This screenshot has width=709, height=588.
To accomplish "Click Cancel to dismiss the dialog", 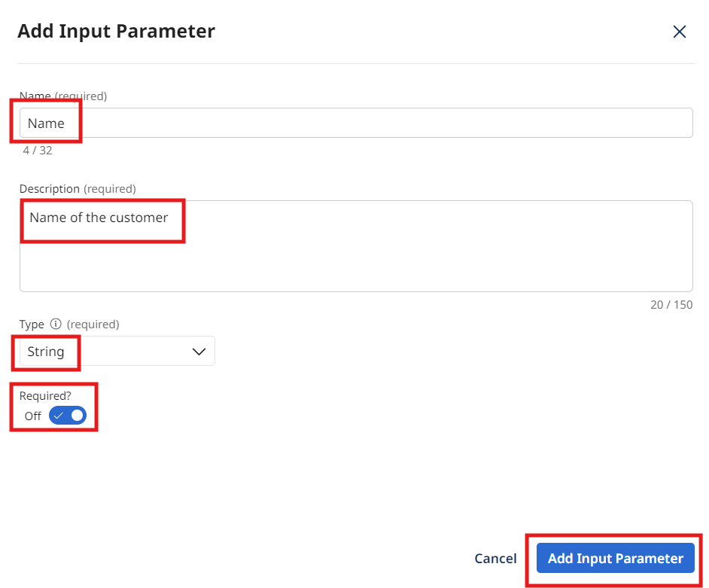I will (x=495, y=558).
